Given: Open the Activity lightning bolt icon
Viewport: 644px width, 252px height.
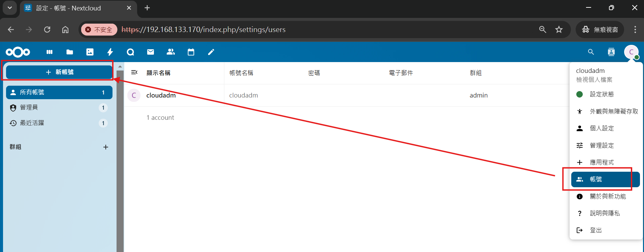Looking at the screenshot, I should (110, 52).
